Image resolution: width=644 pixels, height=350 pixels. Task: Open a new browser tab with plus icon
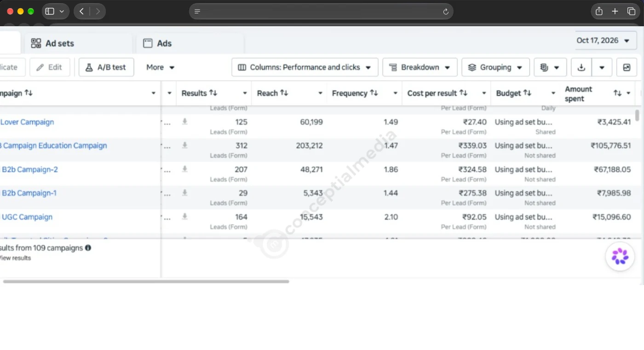[x=615, y=12]
